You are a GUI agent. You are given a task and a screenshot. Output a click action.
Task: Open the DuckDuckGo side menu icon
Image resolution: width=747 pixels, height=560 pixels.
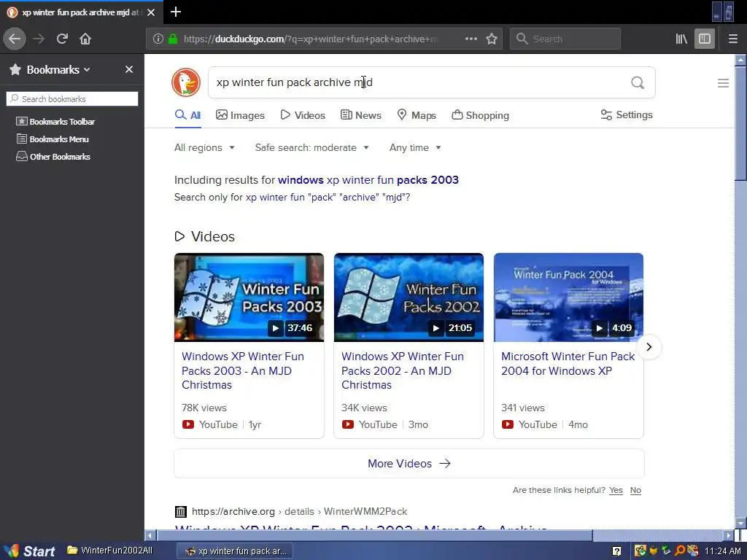tap(723, 83)
